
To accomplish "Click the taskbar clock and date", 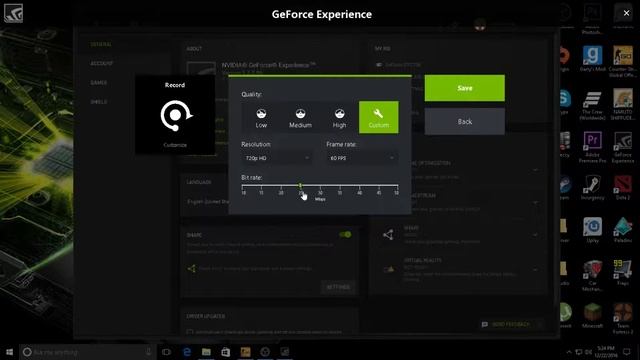I will [606, 352].
